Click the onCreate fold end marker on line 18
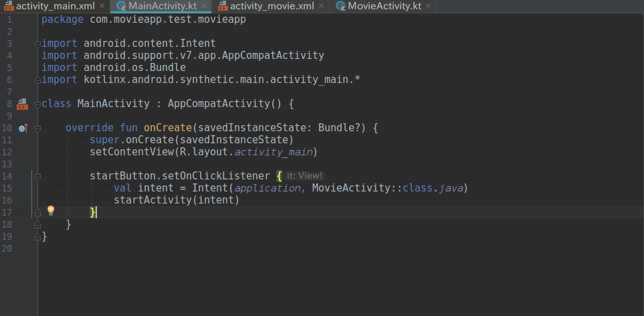Screen dimensions: 644x316 (x=37, y=225)
